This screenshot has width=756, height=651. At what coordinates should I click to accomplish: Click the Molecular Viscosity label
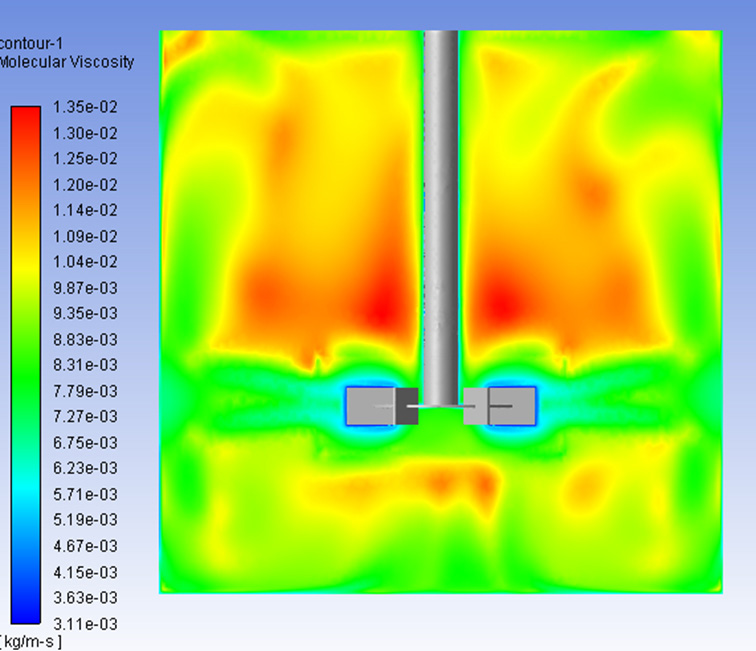click(x=67, y=62)
